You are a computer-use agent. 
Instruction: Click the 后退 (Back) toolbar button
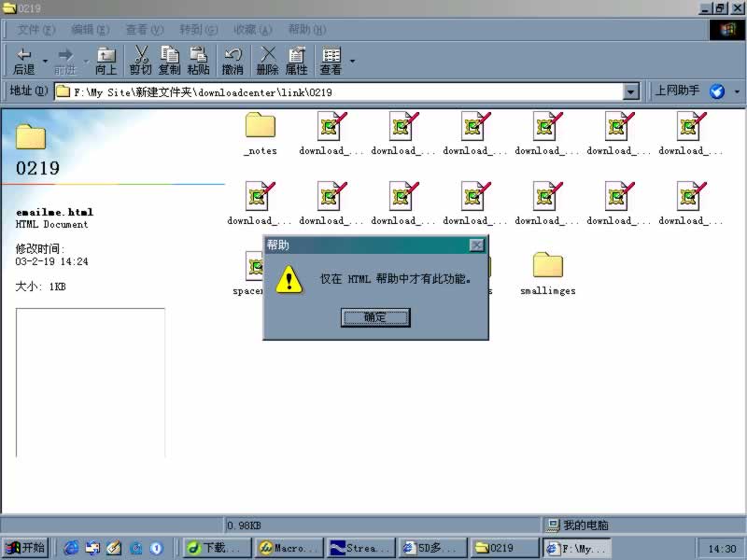23,62
